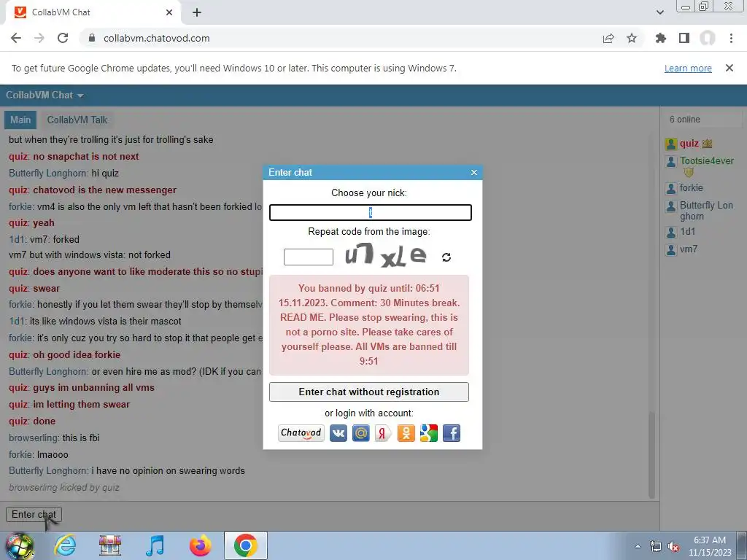Toggle the Chrome side panel
The width and height of the screenshot is (747, 560).
(684, 38)
